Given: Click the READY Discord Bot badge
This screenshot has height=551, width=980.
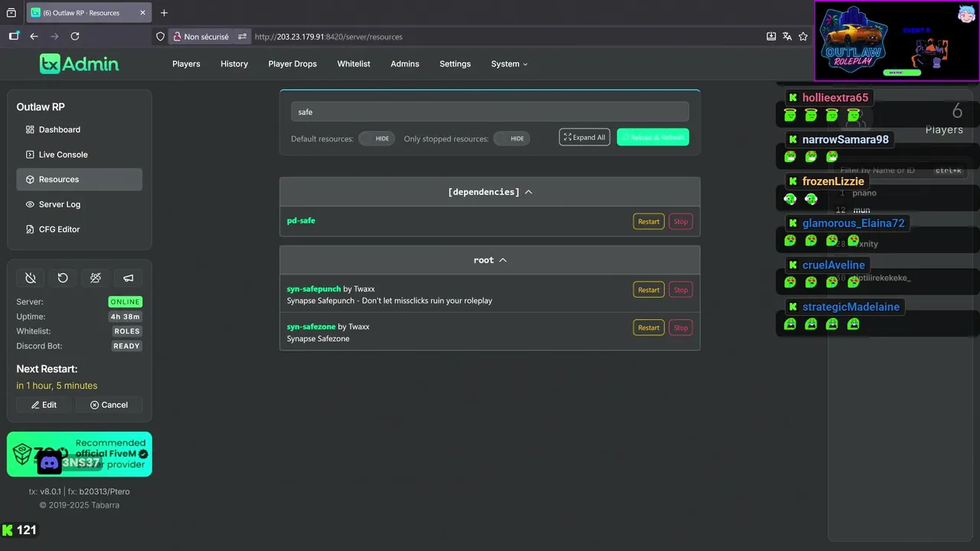Looking at the screenshot, I should [x=126, y=346].
